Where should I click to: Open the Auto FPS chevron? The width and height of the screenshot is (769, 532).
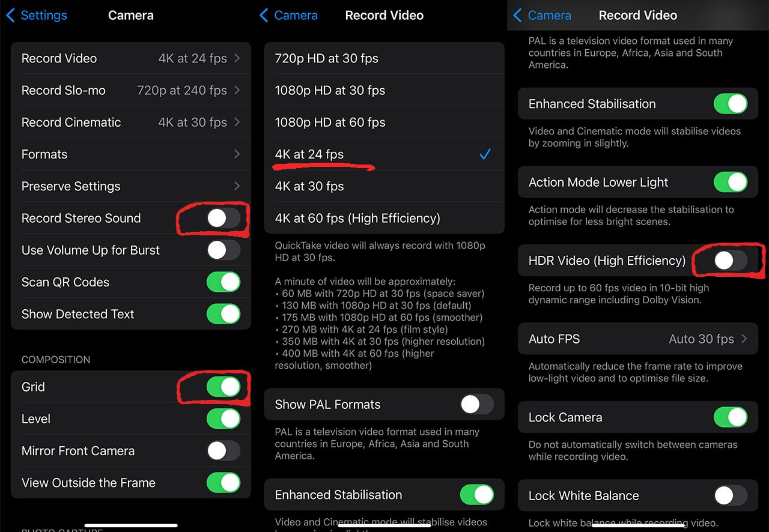(x=744, y=339)
